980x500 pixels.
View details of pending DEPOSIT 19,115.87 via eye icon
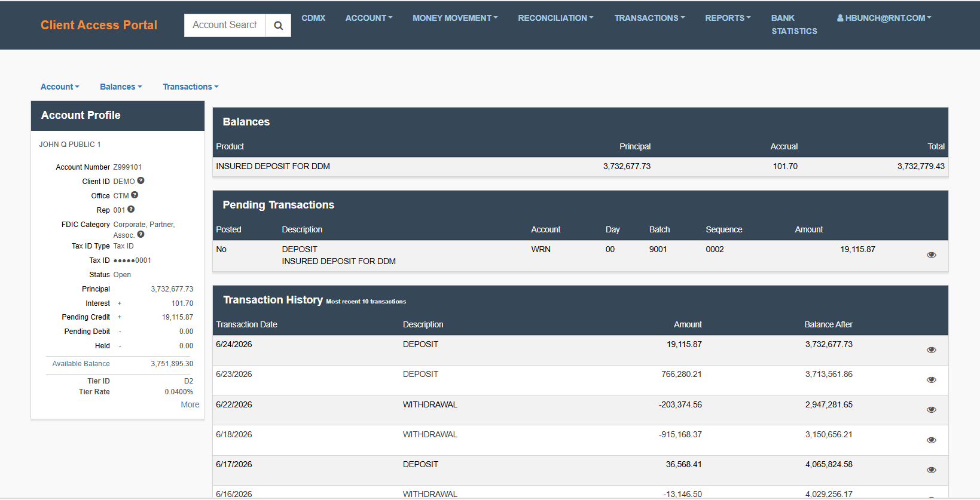pyautogui.click(x=931, y=255)
